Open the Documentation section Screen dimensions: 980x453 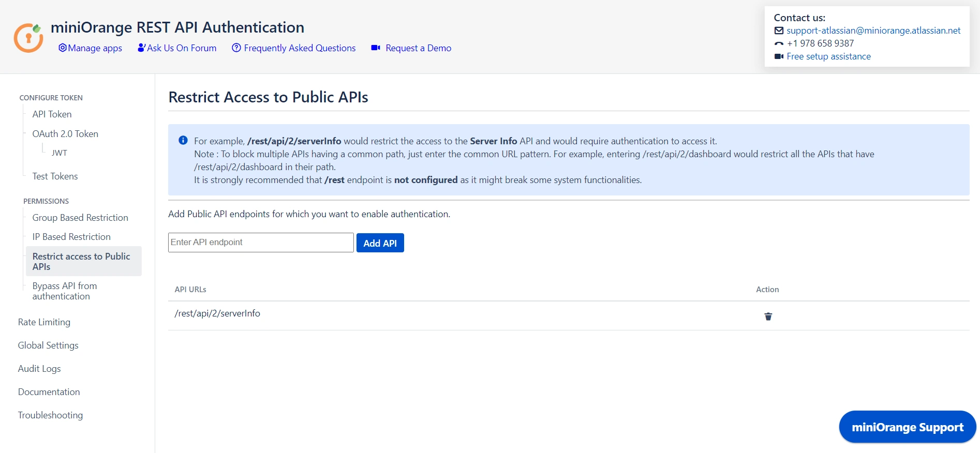(49, 392)
